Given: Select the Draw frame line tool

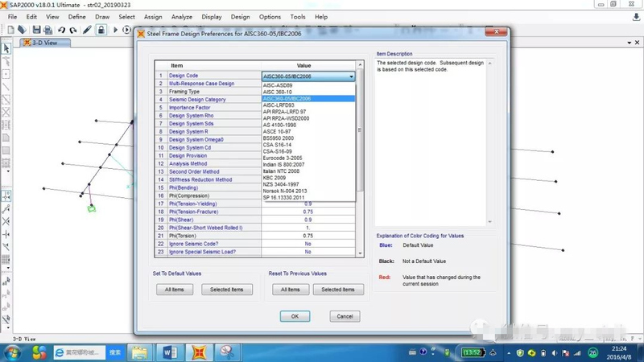Looking at the screenshot, I should (6, 87).
